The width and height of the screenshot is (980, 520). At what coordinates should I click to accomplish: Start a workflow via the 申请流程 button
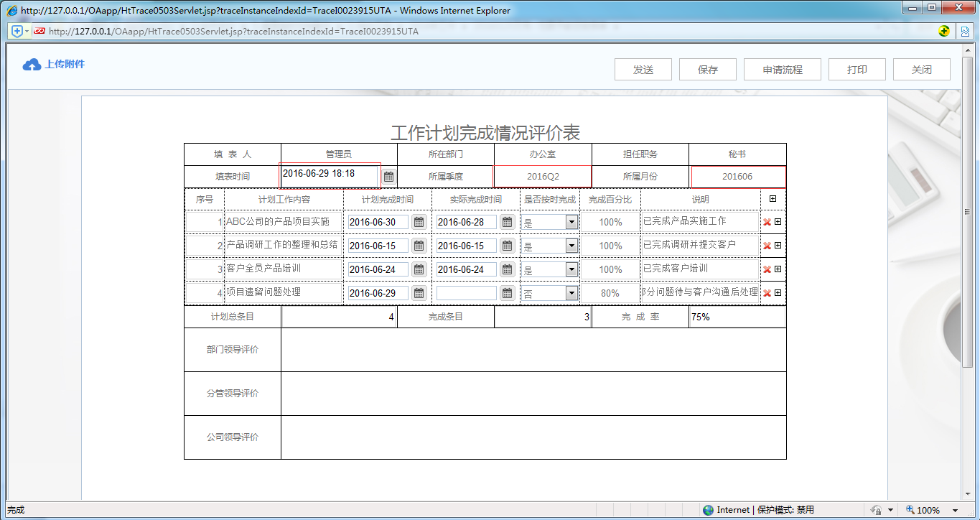[x=782, y=69]
